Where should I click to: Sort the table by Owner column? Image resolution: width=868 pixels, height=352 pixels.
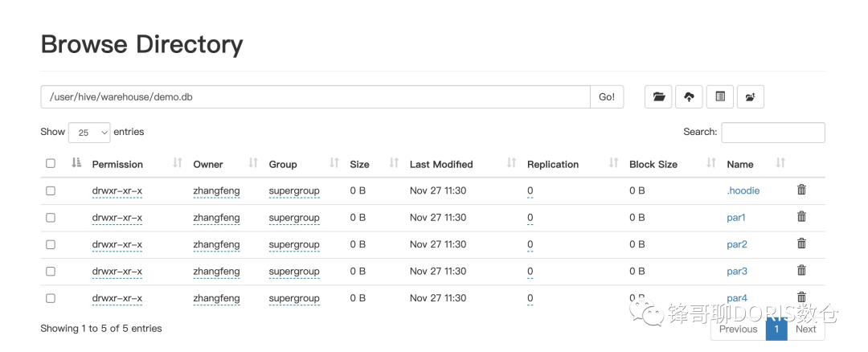click(x=208, y=164)
